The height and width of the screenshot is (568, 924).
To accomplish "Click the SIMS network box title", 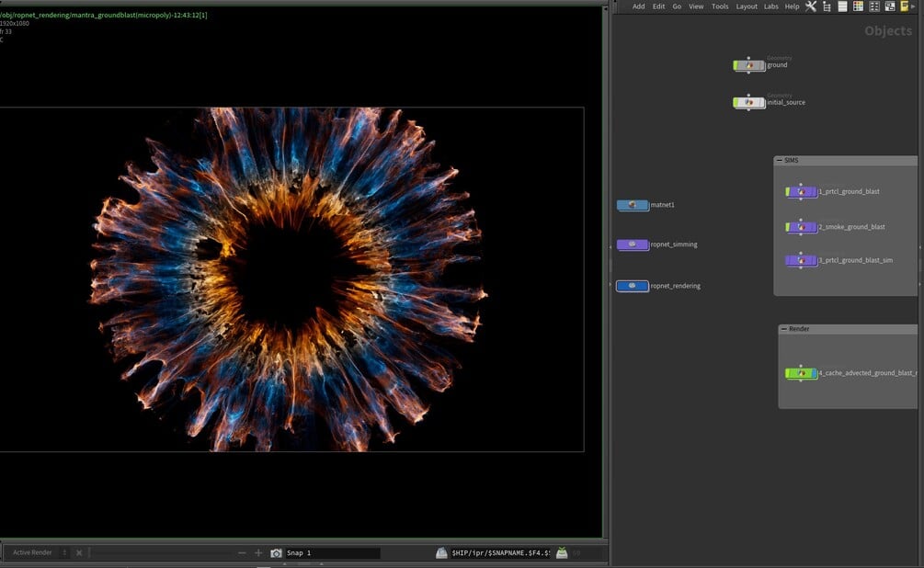I will (x=792, y=160).
